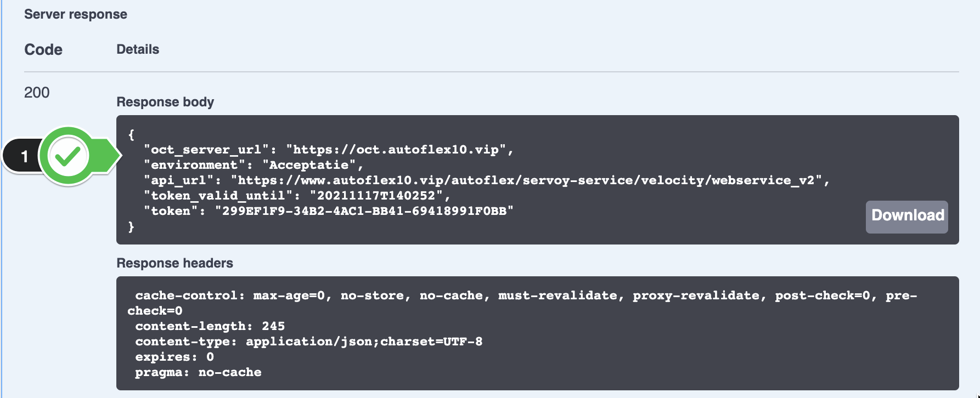Click the expires header line
The image size is (980, 398).
pos(174,357)
